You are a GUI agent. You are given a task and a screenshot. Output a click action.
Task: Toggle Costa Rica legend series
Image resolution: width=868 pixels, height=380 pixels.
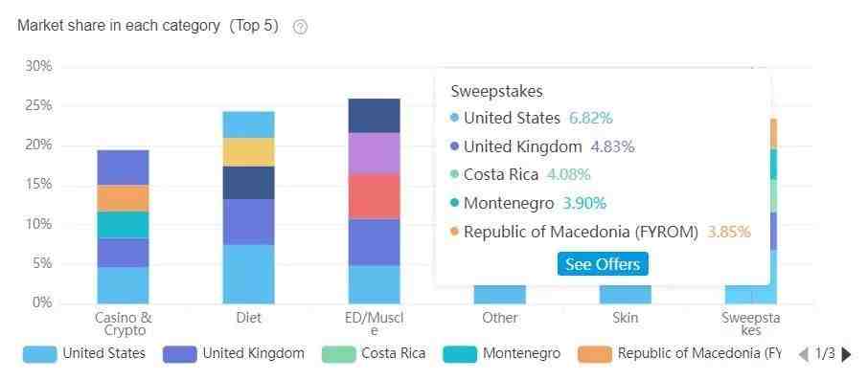click(x=374, y=353)
